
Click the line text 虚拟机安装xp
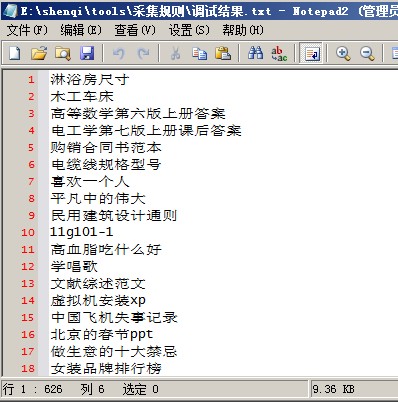coord(98,301)
